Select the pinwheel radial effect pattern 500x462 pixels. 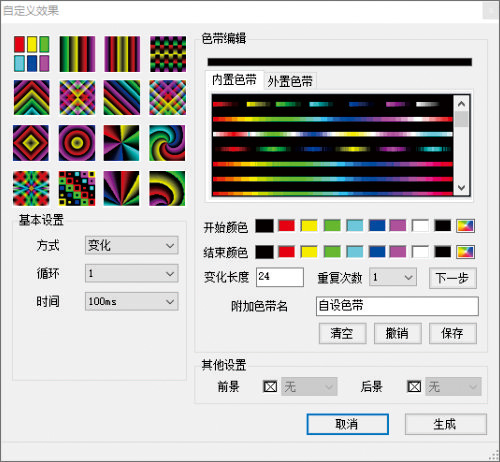(x=122, y=143)
